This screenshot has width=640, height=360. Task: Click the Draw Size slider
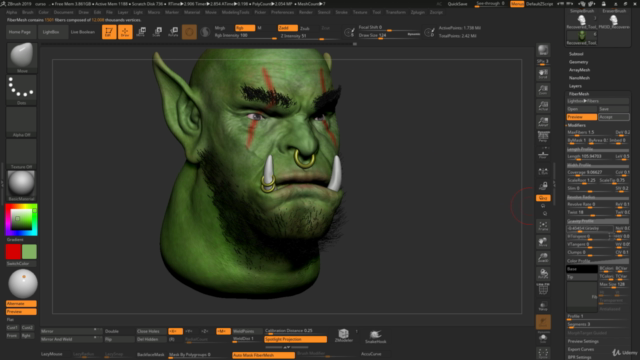[389, 36]
